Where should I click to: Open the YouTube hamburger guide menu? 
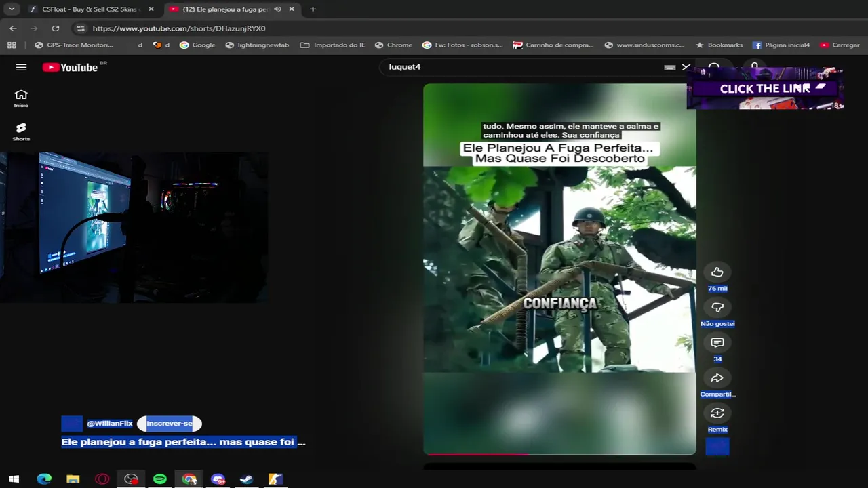click(x=21, y=67)
